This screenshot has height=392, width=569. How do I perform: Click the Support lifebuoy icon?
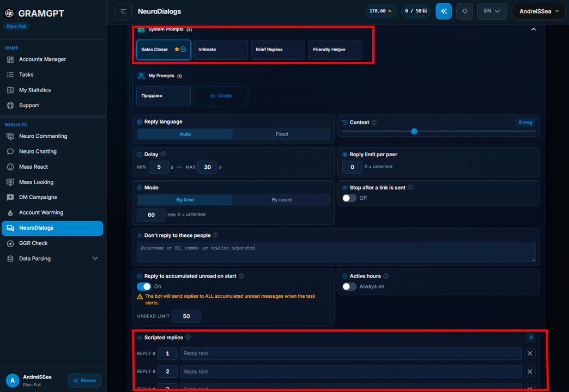click(10, 106)
